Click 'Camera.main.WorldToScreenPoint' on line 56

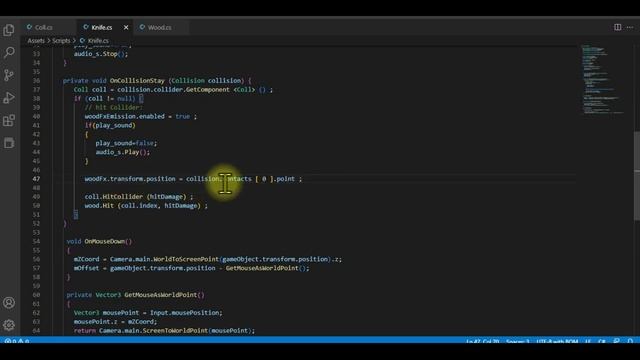point(164,259)
